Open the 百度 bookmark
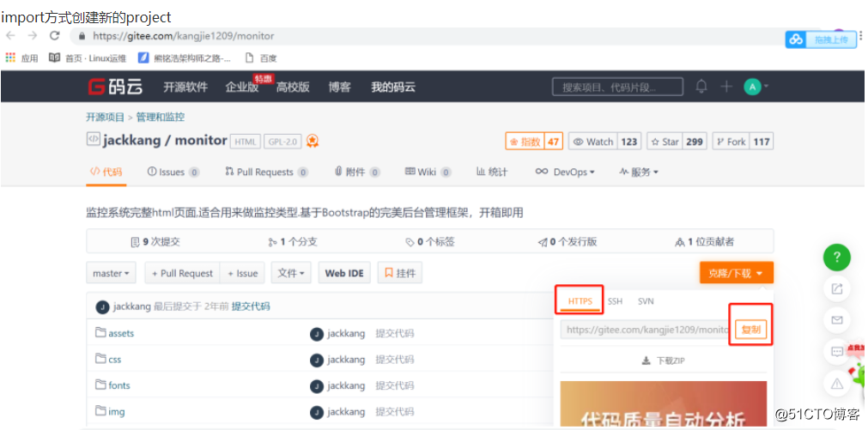 261,58
